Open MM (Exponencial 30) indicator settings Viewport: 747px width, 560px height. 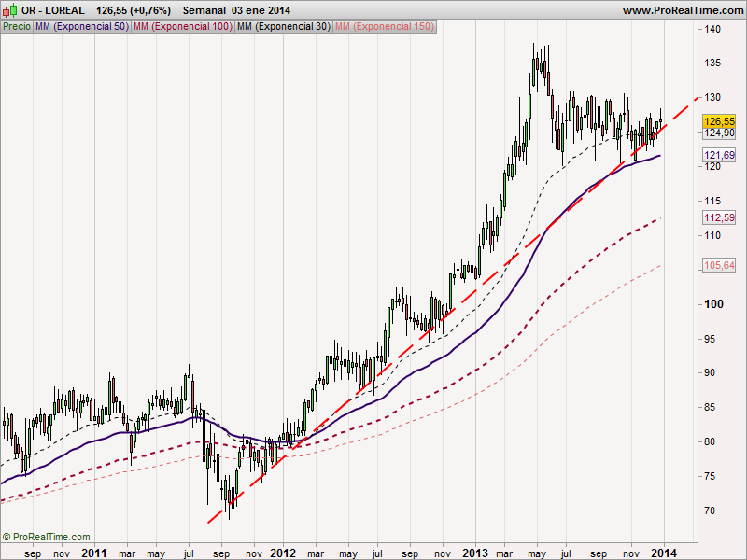coord(284,27)
